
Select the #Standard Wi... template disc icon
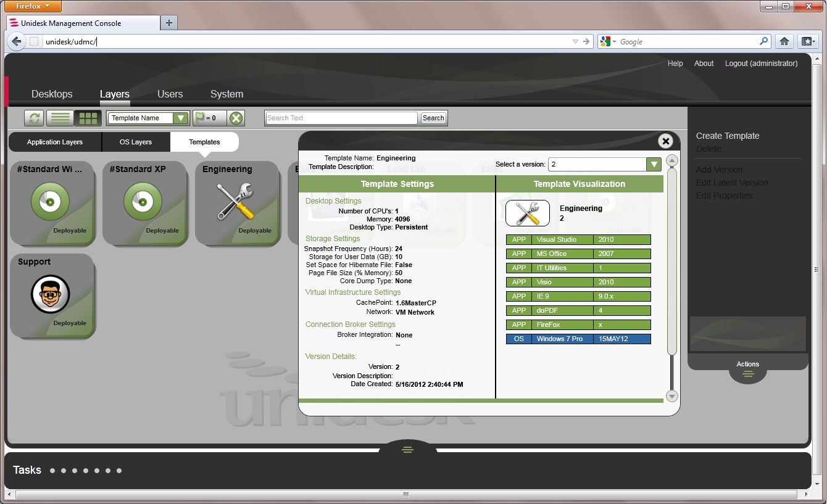[x=51, y=202]
